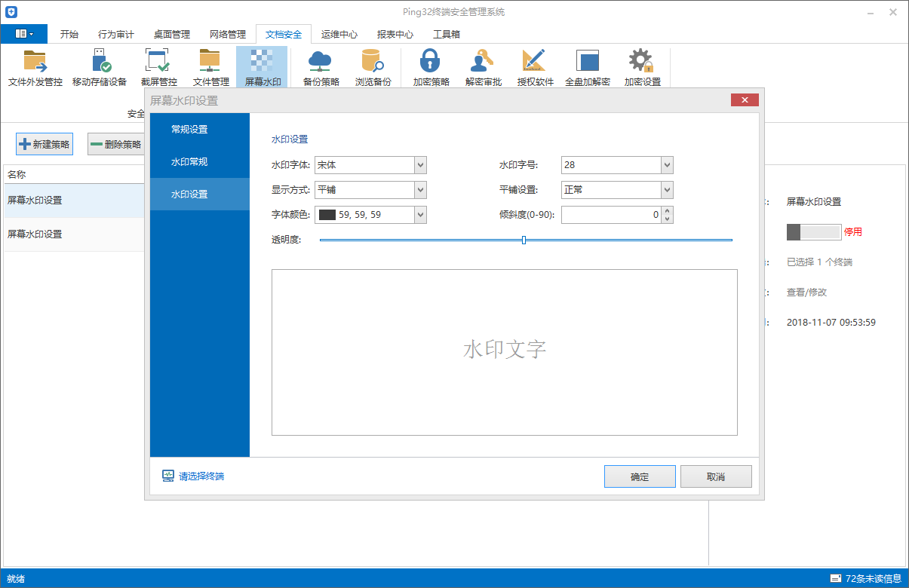Open 水印常规 in the dialog sidebar

click(x=199, y=162)
